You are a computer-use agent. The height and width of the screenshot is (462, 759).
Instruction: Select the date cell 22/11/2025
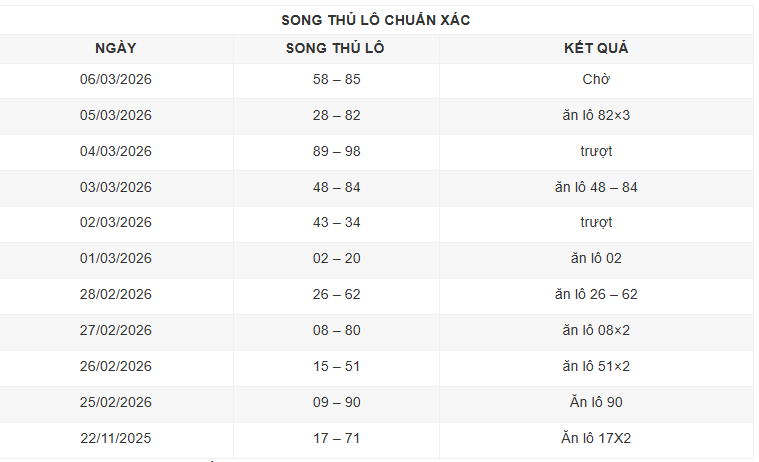[x=116, y=438]
